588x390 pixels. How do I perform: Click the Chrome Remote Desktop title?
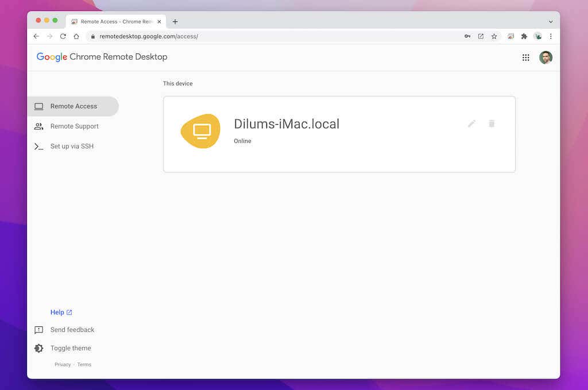(x=118, y=57)
